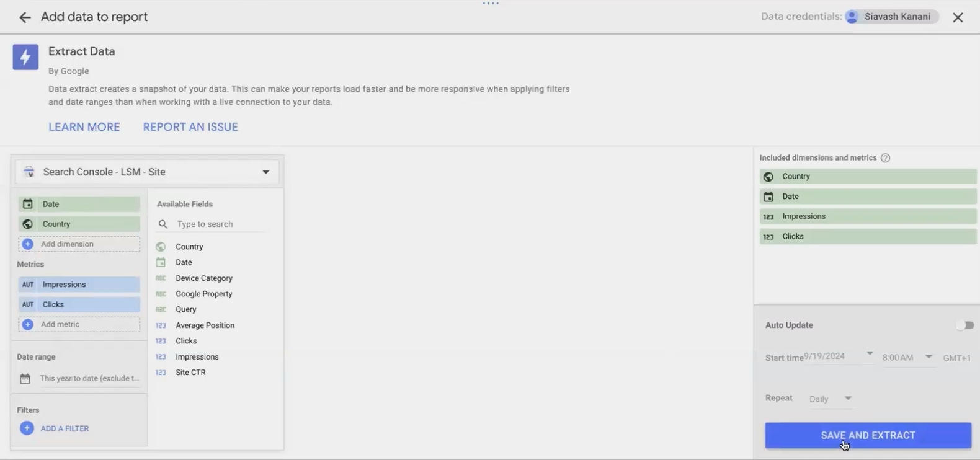Select Date in Available Fields list

coord(184,262)
